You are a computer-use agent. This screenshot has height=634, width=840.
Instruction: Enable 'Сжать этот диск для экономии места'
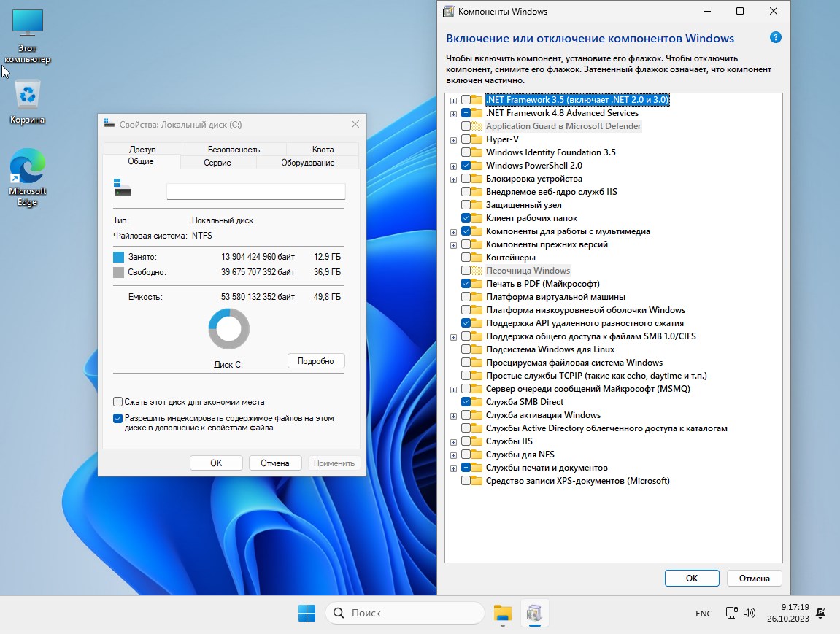point(117,401)
